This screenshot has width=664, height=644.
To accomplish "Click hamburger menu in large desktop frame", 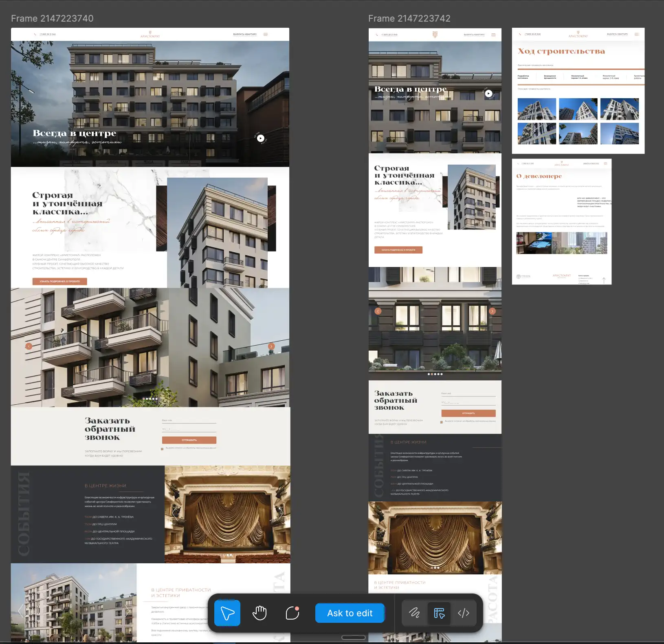I will (266, 34).
